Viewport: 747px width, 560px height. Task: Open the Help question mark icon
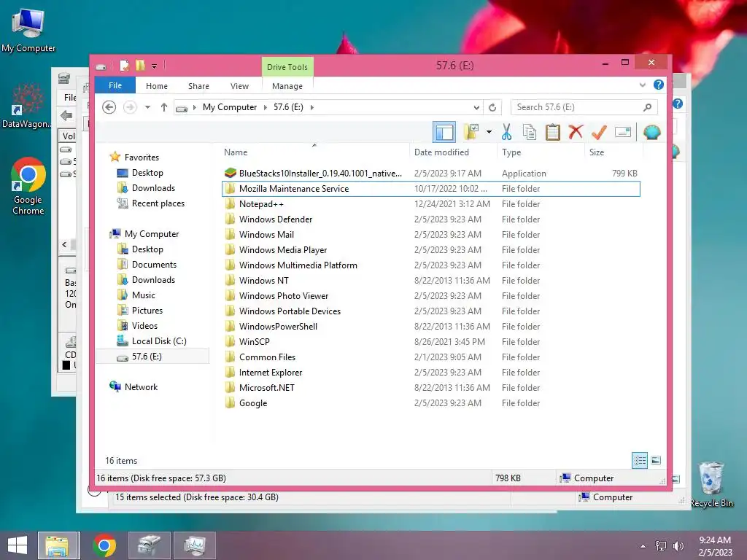(659, 85)
